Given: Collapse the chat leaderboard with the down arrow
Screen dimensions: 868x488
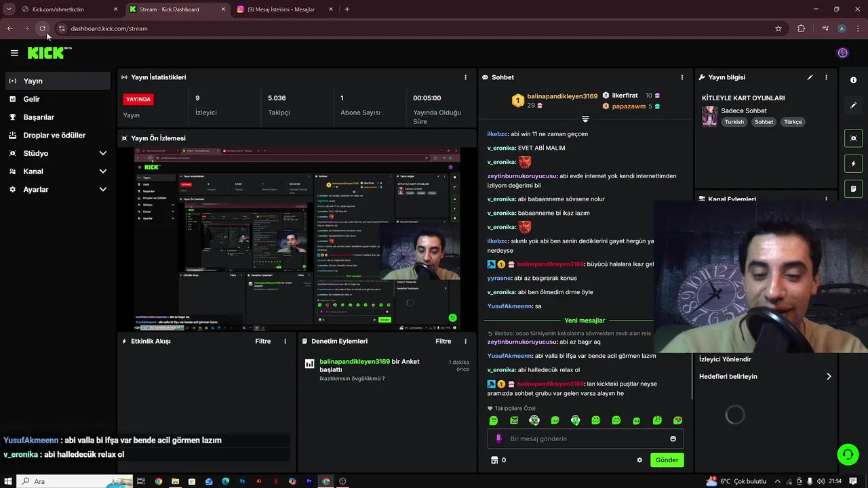Looking at the screenshot, I should point(585,119).
